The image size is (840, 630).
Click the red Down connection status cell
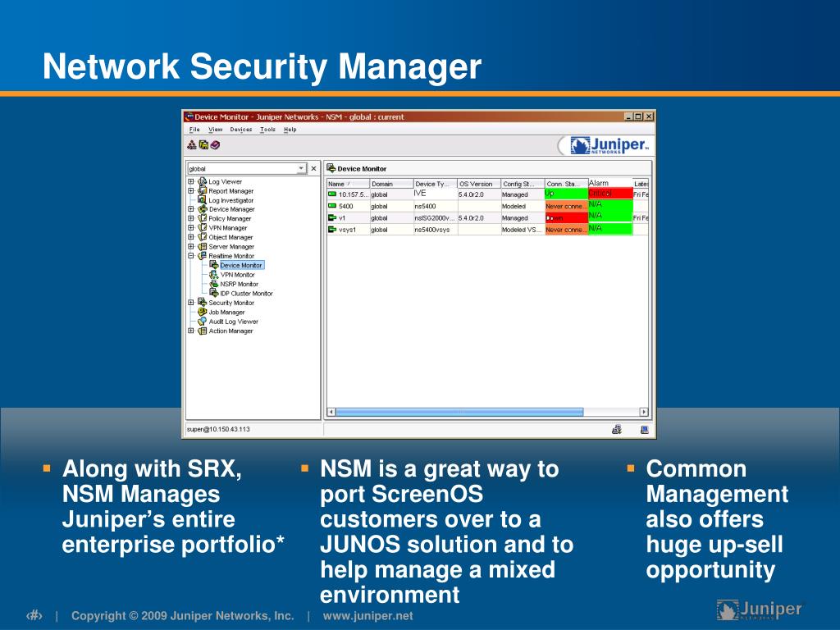tap(566, 218)
